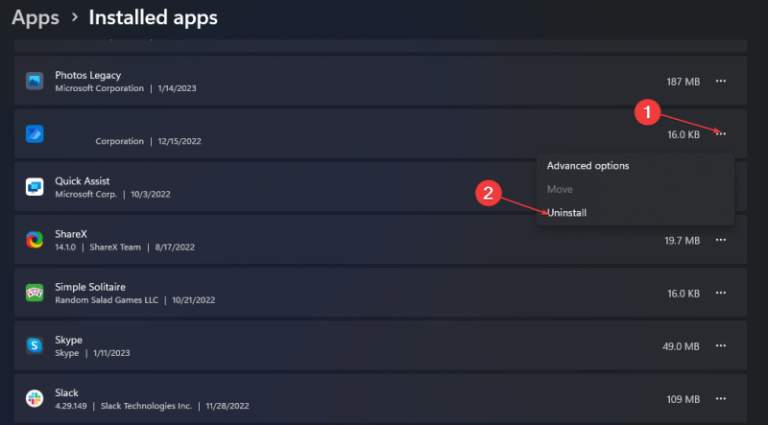Click the Slack app icon
Viewport: 768px width, 425px height.
pyautogui.click(x=35, y=399)
